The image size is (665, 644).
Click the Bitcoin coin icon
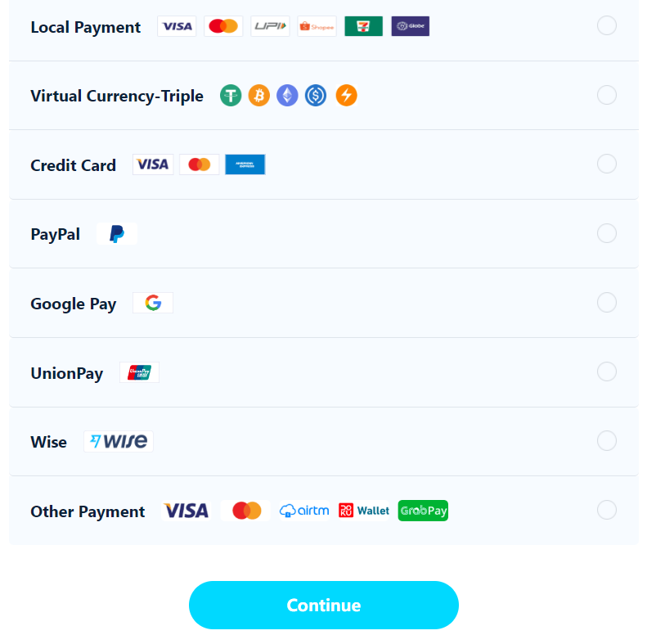[x=259, y=96]
